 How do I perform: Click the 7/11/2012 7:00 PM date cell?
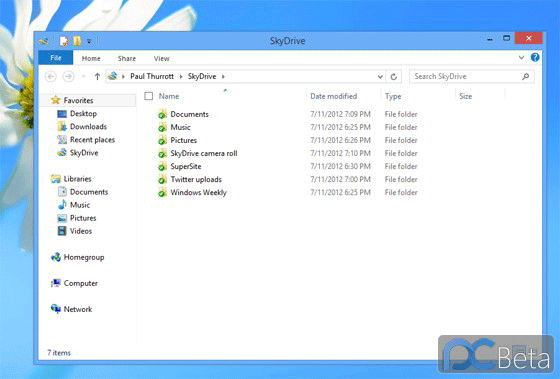[340, 179]
